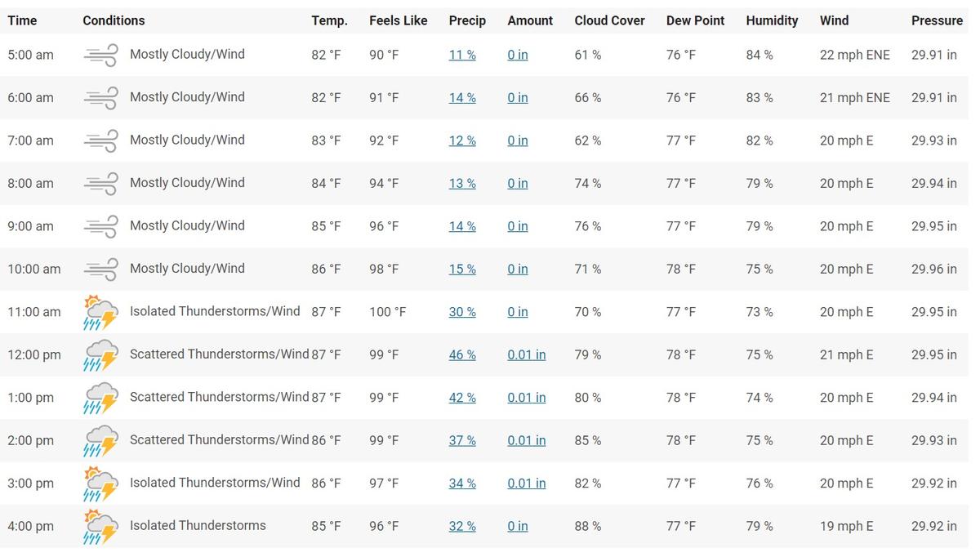Screen dimensions: 980x557
Task: Click the 3:00 pm Isolated Thunderstorms/Wind icon
Action: click(x=100, y=483)
